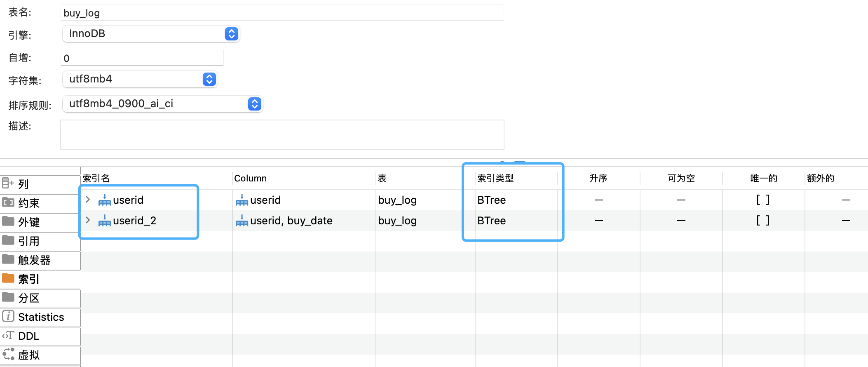Click the index icon beside userid index name
The image size is (868, 367).
pos(104,200)
